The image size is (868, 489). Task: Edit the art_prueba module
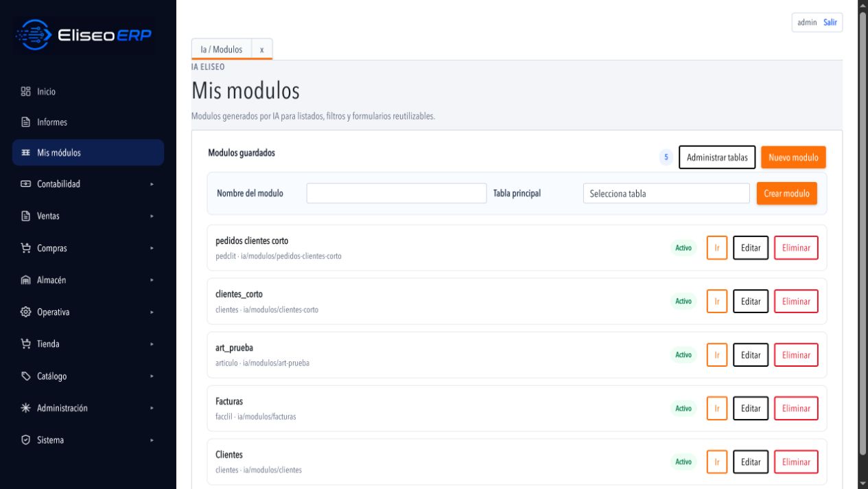pyautogui.click(x=751, y=355)
